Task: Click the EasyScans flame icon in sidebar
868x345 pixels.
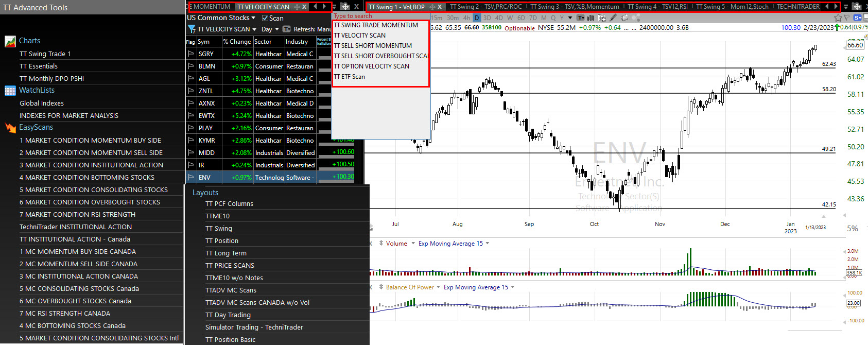Action: click(x=10, y=128)
